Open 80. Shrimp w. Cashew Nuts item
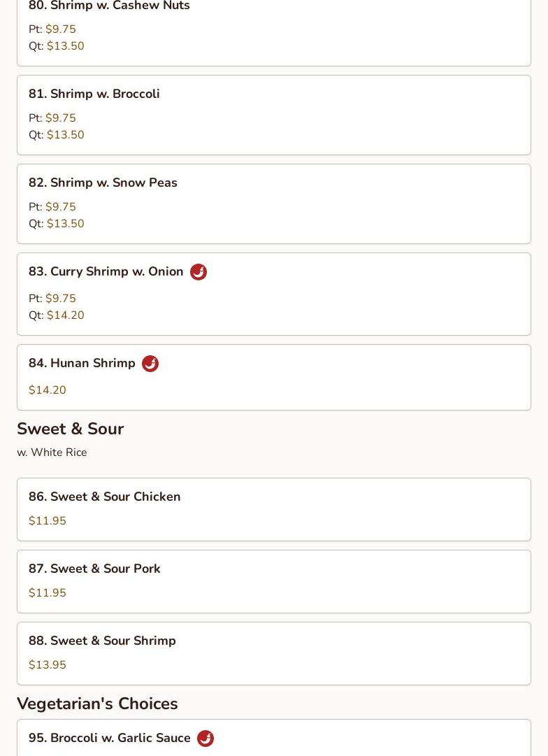 pos(109,6)
